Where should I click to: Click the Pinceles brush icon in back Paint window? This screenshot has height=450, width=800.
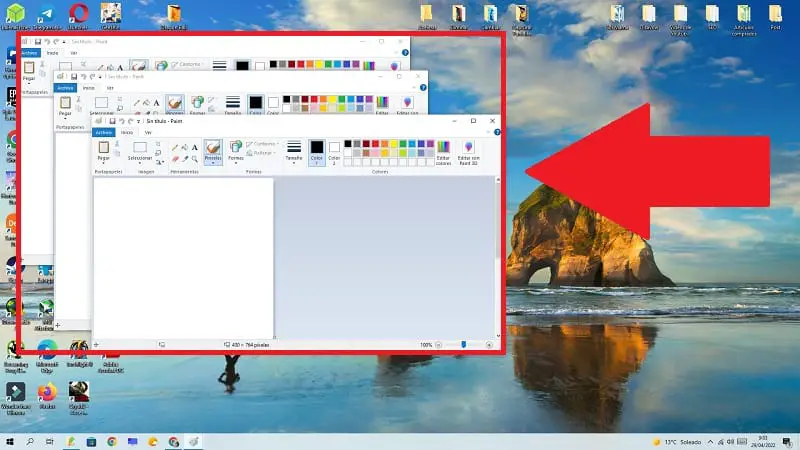(138, 66)
